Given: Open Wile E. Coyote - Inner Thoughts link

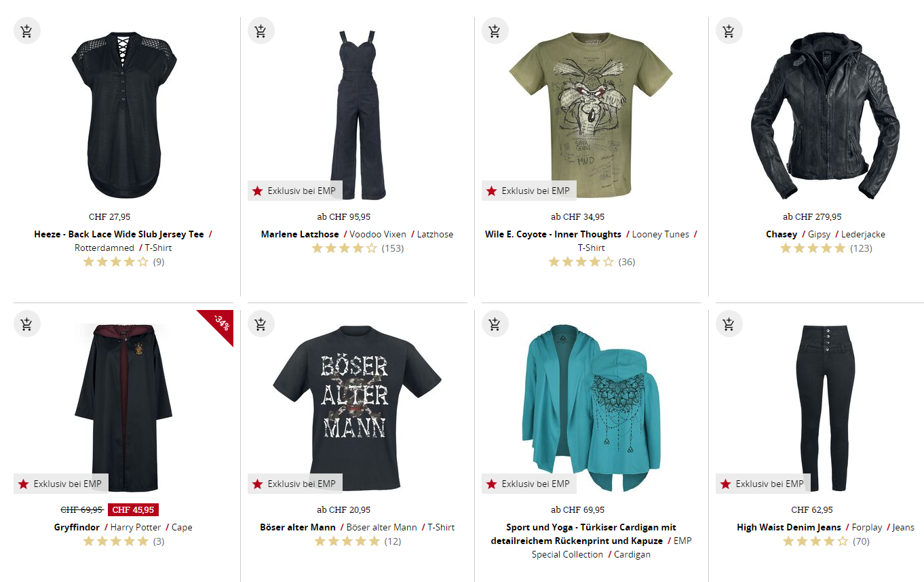Looking at the screenshot, I should 553,234.
